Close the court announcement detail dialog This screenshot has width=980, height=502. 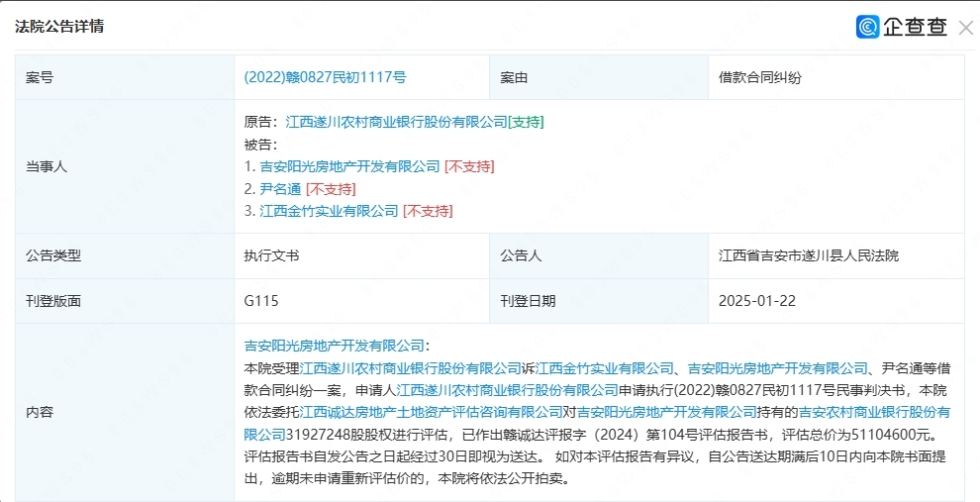[x=965, y=28]
